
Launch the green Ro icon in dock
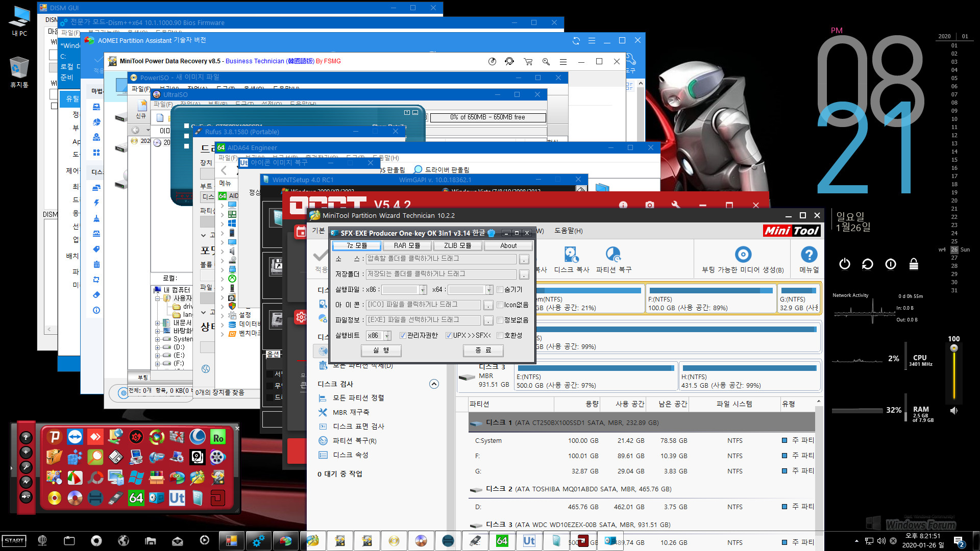[x=218, y=437]
